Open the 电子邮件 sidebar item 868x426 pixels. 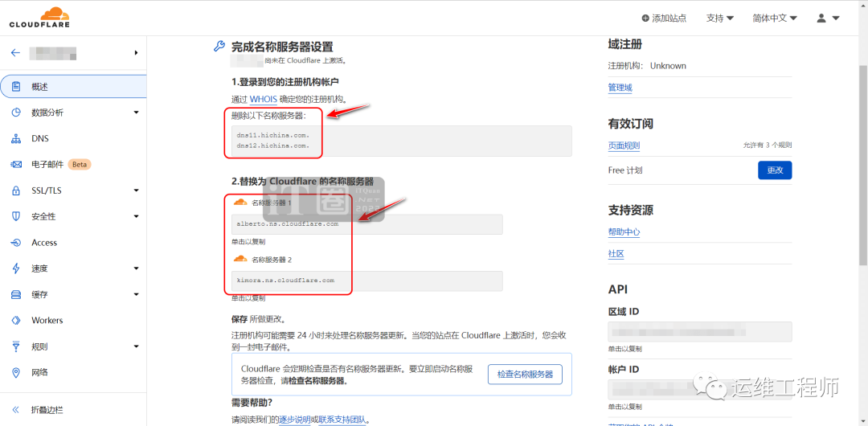click(73, 165)
